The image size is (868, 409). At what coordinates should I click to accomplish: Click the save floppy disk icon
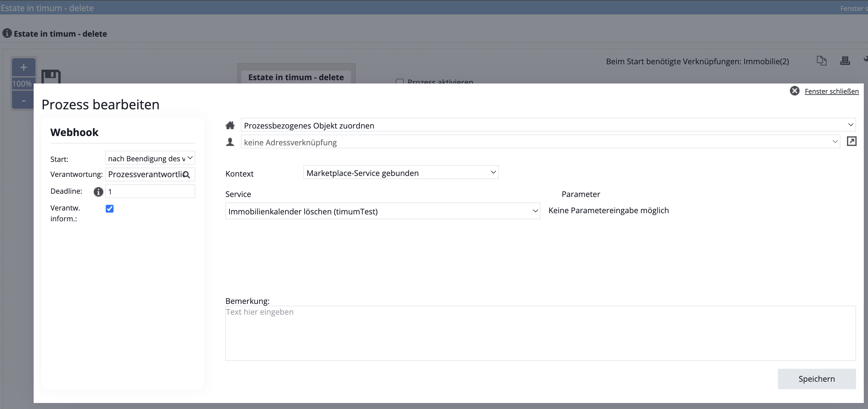click(x=51, y=77)
